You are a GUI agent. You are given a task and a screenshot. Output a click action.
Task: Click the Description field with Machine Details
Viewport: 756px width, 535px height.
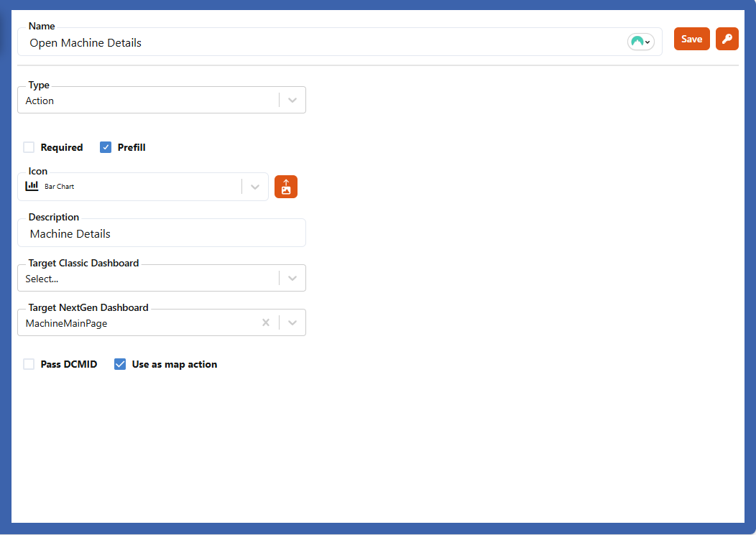click(162, 233)
